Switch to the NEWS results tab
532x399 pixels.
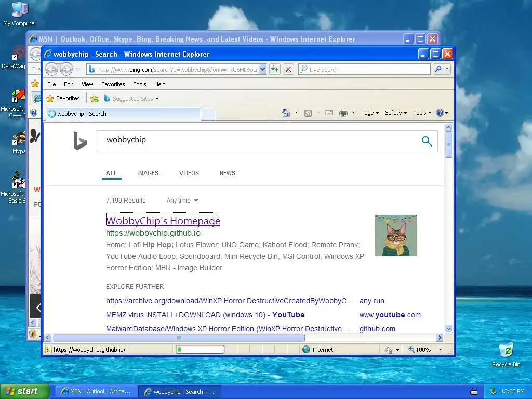[228, 173]
